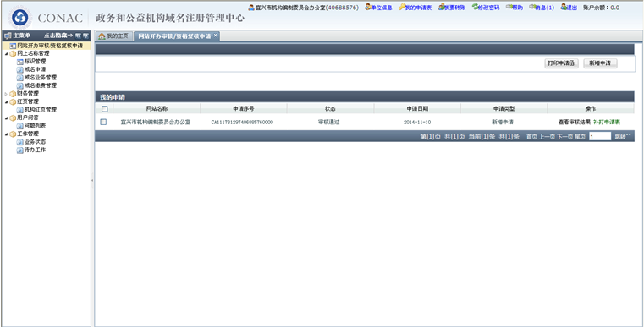Collapse the 用户问答 folder arrow
This screenshot has height=328, width=644.
click(6, 118)
